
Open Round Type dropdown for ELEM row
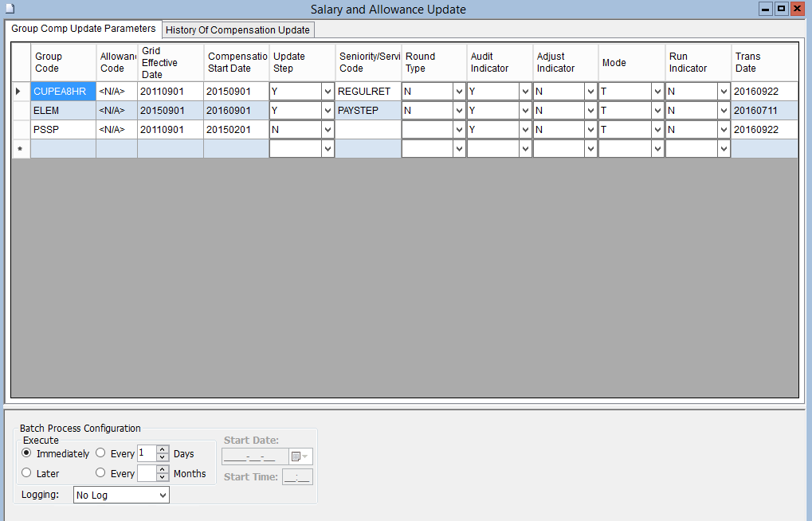[459, 111]
